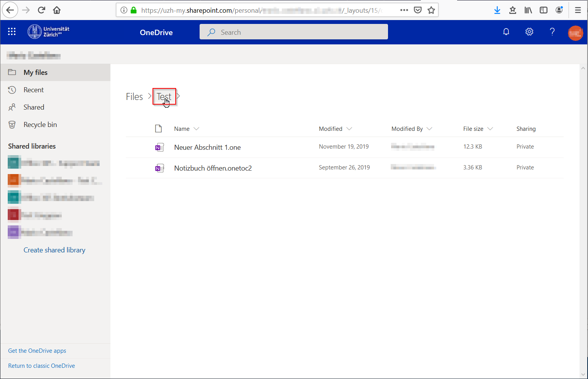Click Shared libraries heading
This screenshot has height=379, width=588.
(32, 146)
